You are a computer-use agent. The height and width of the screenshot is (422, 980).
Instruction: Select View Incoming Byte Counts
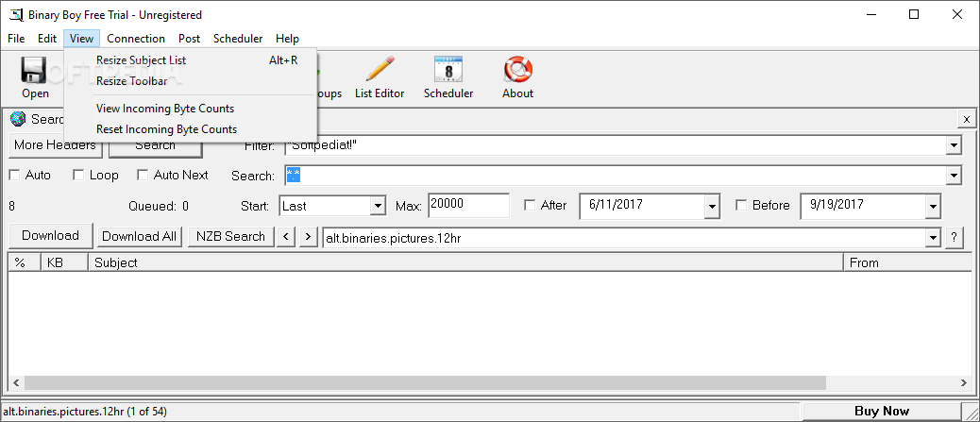point(191,109)
